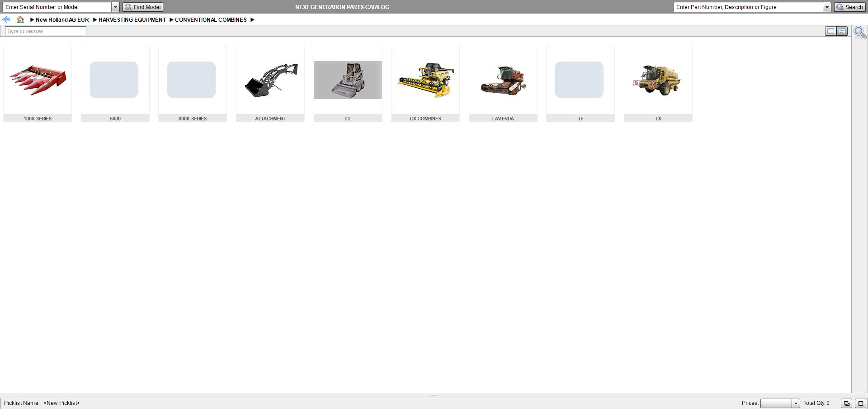Go to the home catalog icon
This screenshot has width=868, height=409.
click(20, 19)
